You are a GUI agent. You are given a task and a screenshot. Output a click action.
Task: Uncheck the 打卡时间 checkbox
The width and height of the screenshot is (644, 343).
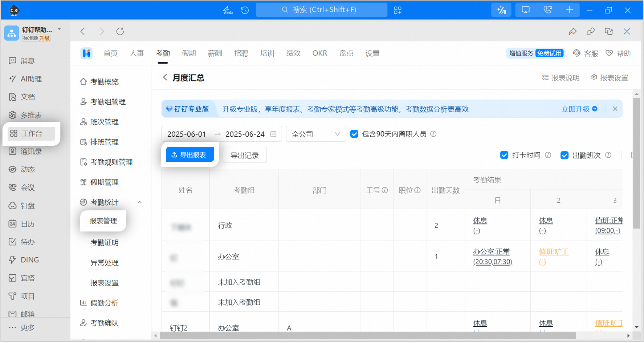coord(504,155)
